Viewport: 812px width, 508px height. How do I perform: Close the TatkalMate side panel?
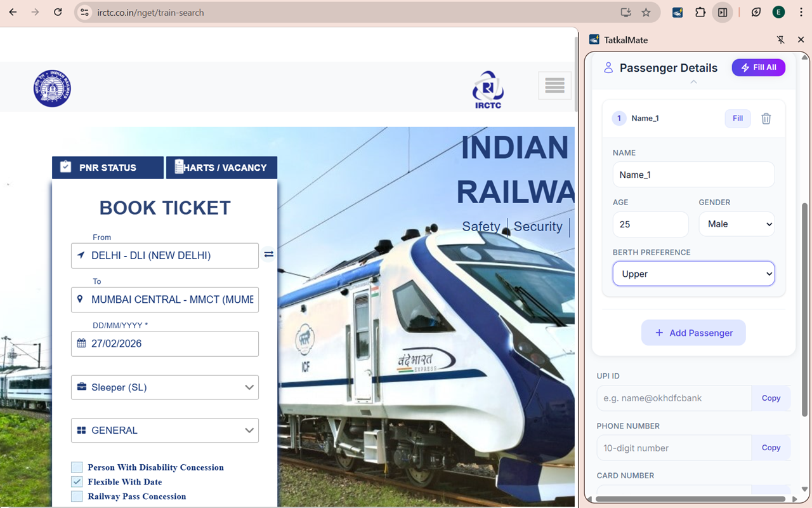[801, 39]
